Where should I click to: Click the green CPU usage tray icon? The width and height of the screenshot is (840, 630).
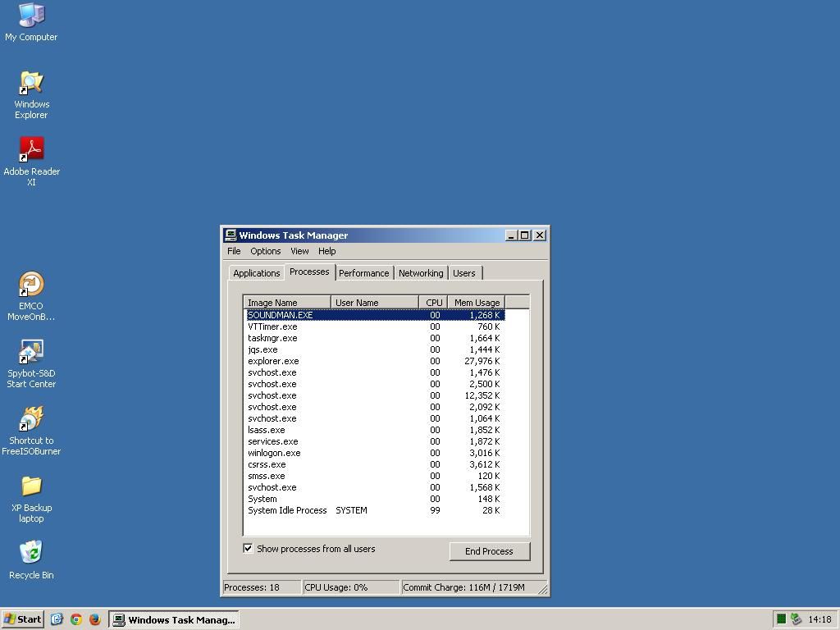[x=782, y=619]
